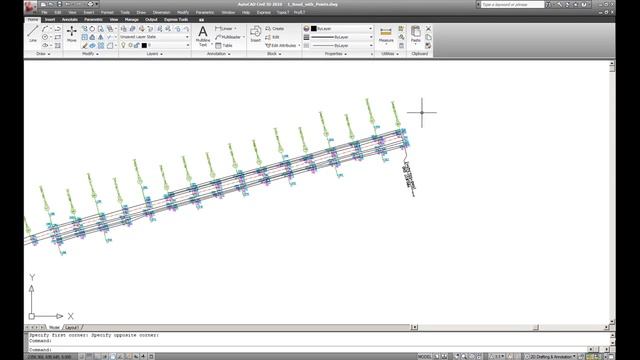The height and width of the screenshot is (360, 640).
Task: Expand the Layers panel title
Action: 154,54
